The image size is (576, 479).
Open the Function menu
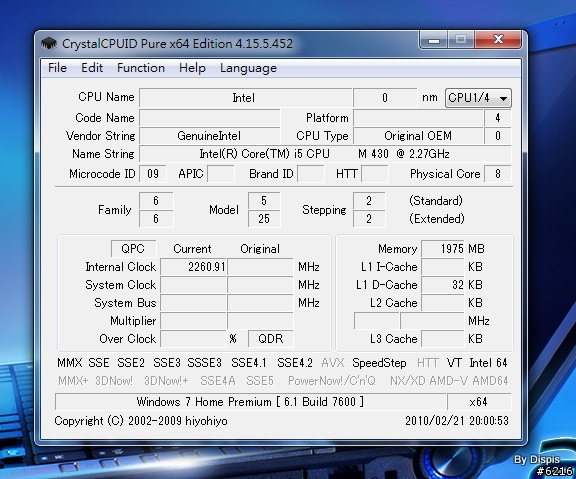click(141, 68)
